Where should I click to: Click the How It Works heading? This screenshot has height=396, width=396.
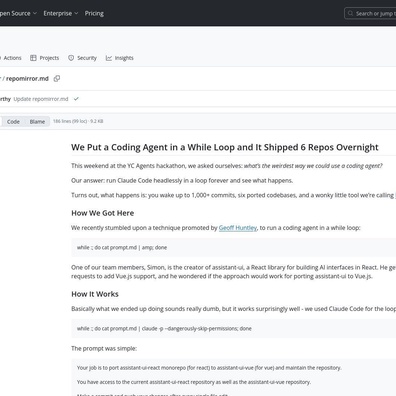[95, 294]
